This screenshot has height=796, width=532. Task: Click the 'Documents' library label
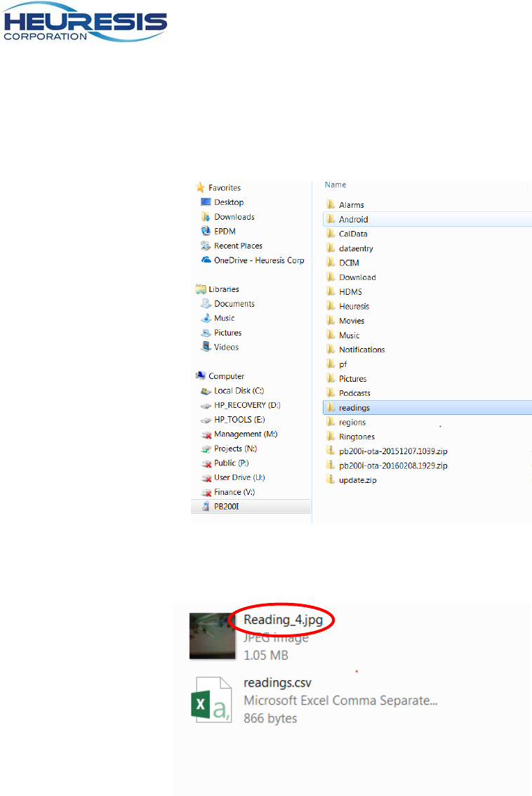234,303
